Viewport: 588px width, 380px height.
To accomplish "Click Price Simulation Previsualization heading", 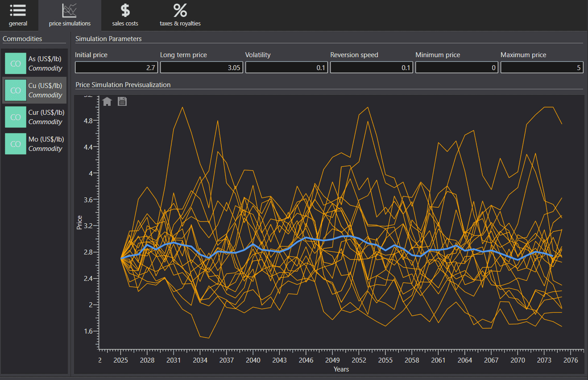I will coord(123,84).
